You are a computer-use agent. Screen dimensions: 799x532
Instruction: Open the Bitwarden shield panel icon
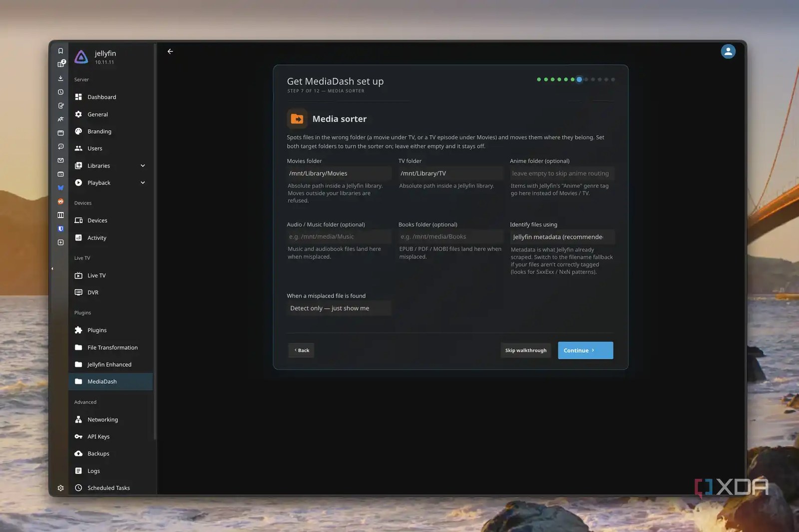tap(60, 229)
